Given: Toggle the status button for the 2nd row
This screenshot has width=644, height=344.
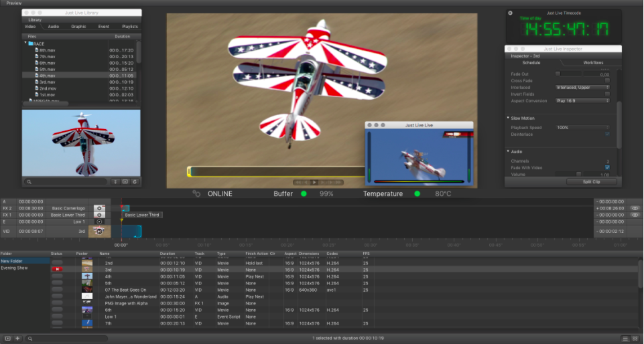Looking at the screenshot, I should click(x=57, y=263).
